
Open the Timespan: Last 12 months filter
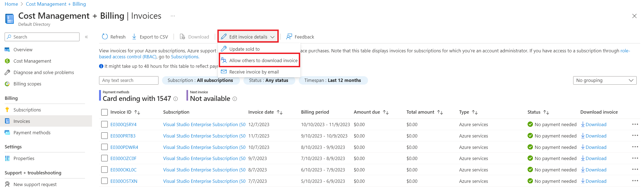[333, 81]
